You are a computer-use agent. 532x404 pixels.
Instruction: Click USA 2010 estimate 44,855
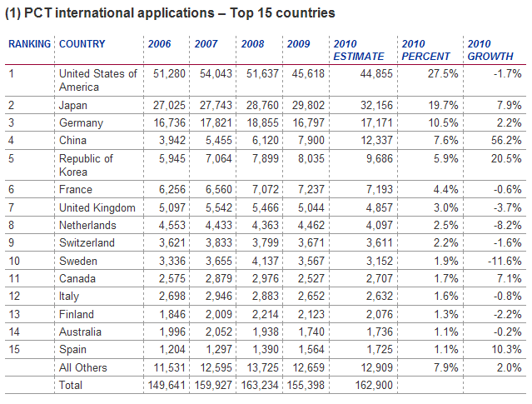click(x=376, y=74)
